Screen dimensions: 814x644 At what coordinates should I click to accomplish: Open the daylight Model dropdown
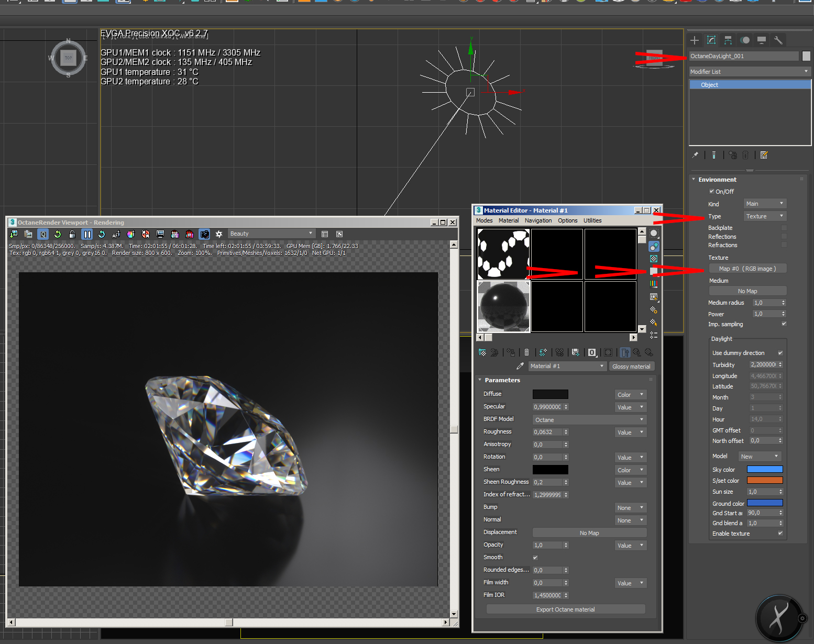click(760, 457)
